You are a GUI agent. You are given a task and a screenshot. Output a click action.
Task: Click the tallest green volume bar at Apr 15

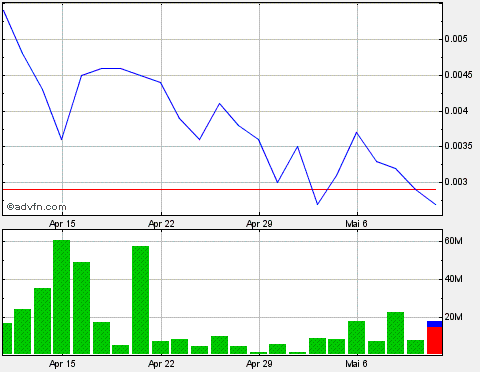pos(62,297)
